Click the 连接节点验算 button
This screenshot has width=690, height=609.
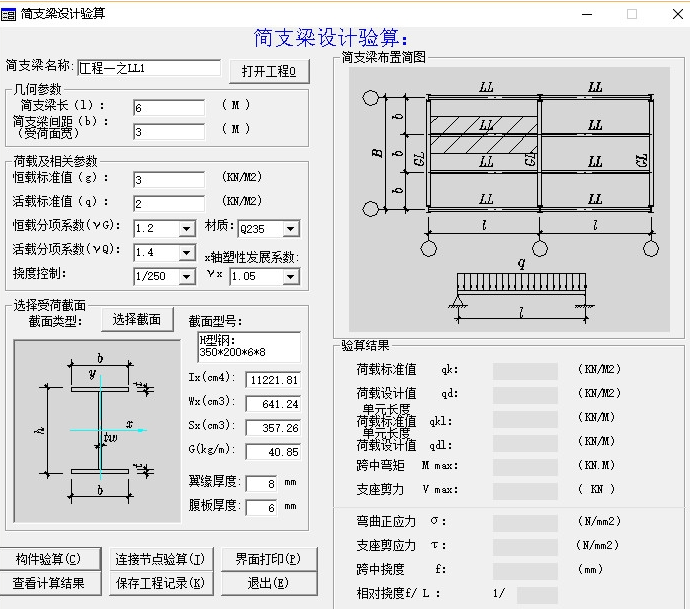(x=159, y=559)
